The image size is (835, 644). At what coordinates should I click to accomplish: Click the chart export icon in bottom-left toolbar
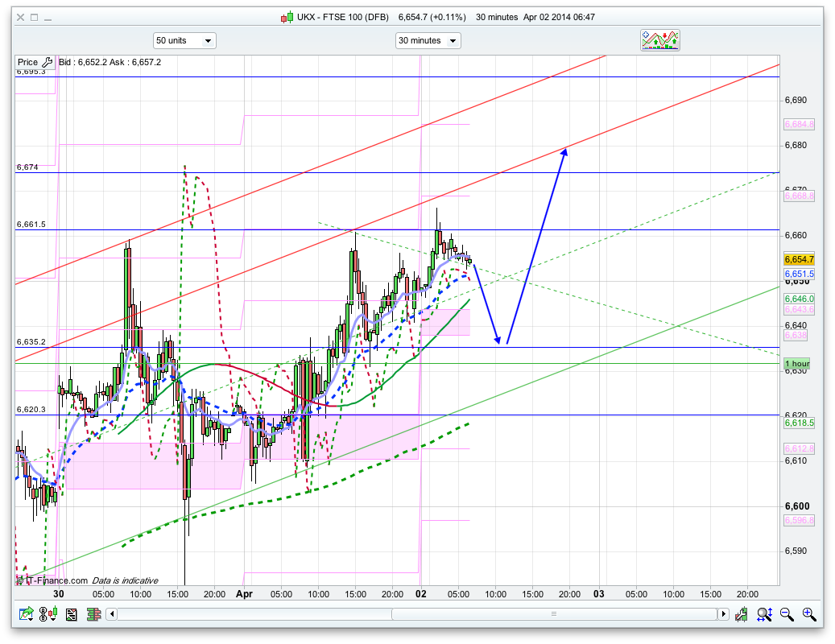[x=27, y=614]
